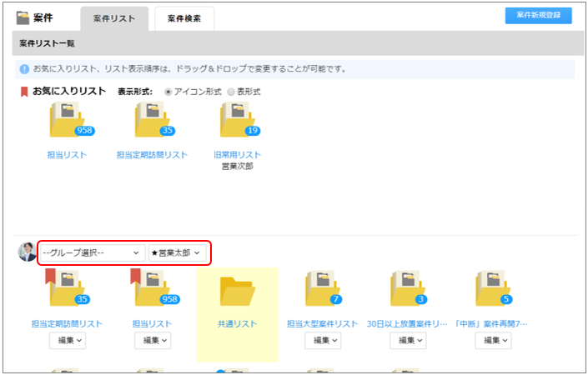Open 「中断」案件再開 folder icon
This screenshot has height=375, width=588.
[493, 288]
